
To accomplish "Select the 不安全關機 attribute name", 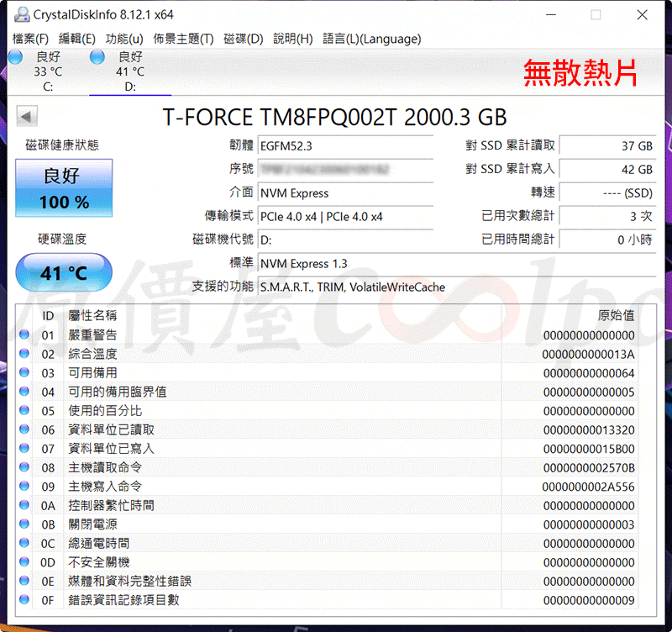I will (99, 562).
